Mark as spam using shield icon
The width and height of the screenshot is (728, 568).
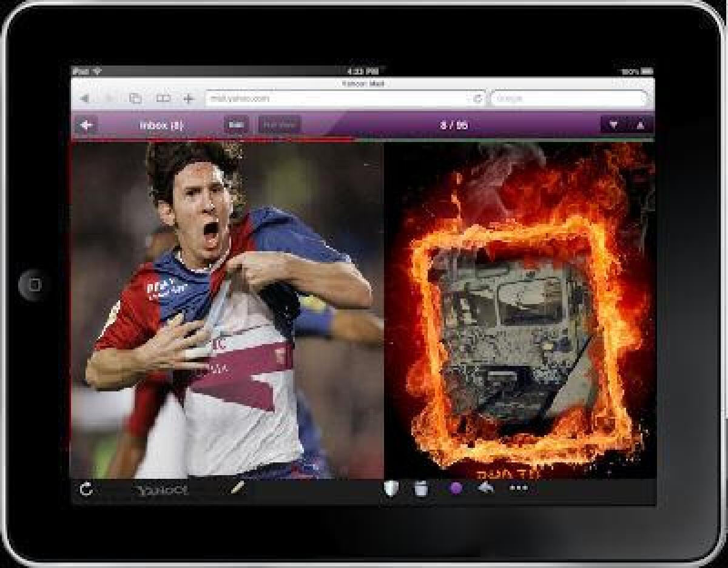coord(391,488)
